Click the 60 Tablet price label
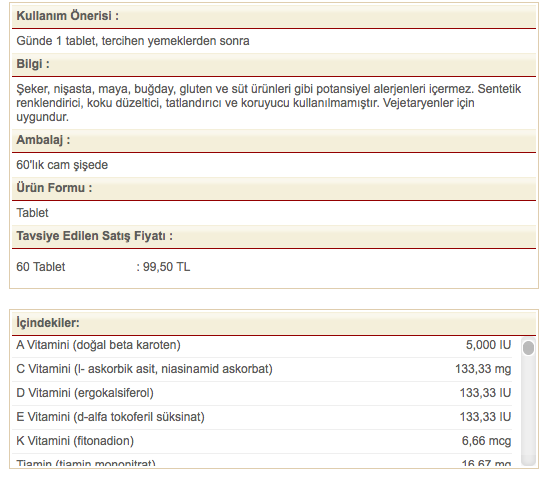 coord(41,267)
